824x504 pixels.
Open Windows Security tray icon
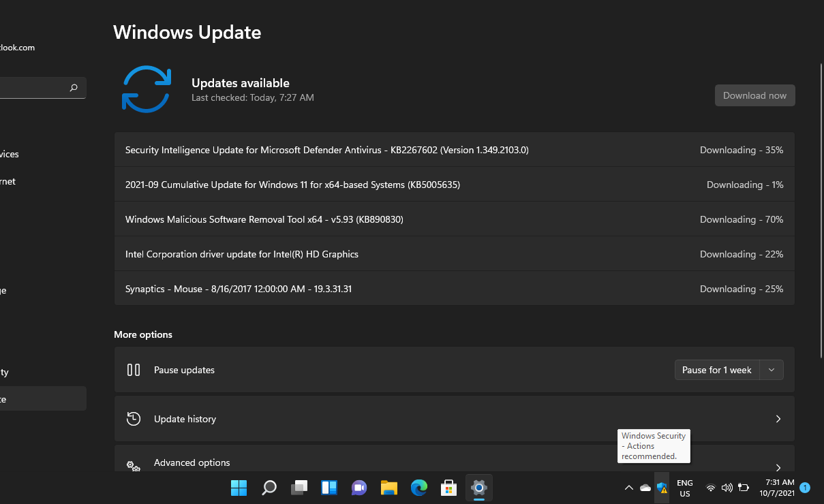tap(662, 488)
